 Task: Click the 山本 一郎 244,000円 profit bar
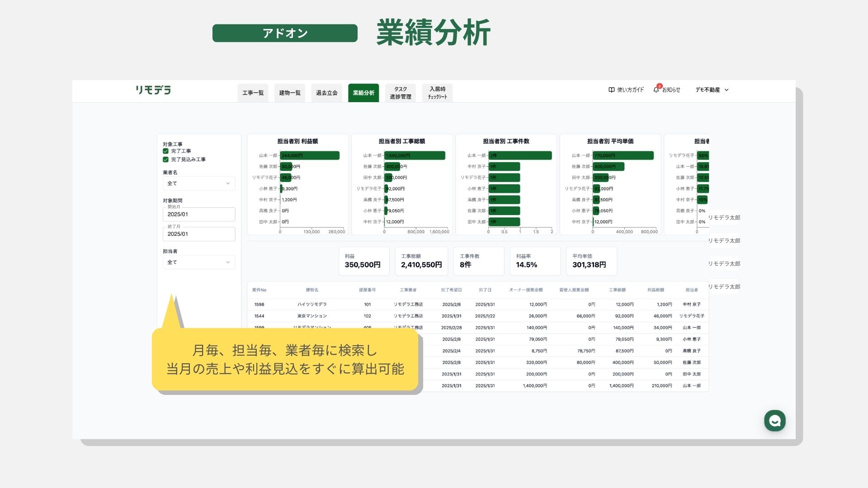[310, 155]
